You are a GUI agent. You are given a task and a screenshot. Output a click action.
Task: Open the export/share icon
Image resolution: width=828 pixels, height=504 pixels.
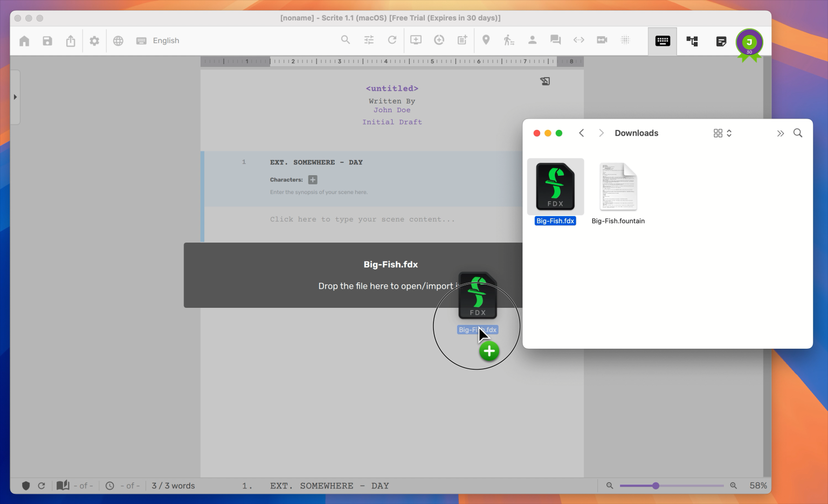coord(71,40)
